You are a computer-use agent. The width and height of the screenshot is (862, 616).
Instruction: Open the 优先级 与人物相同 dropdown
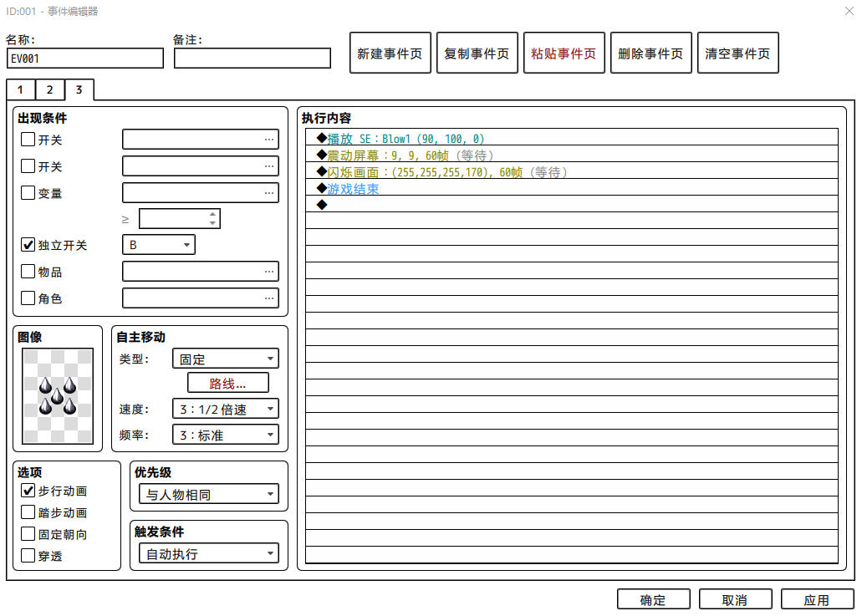209,495
